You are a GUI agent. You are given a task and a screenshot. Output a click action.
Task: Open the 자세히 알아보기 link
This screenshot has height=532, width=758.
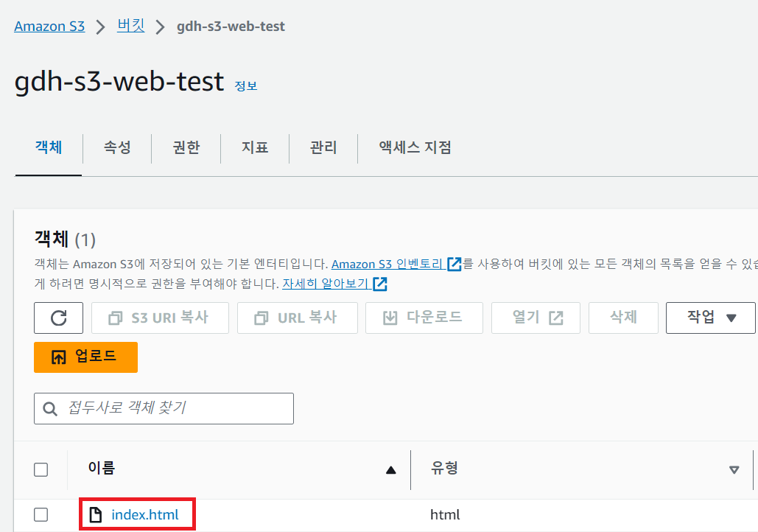point(334,284)
